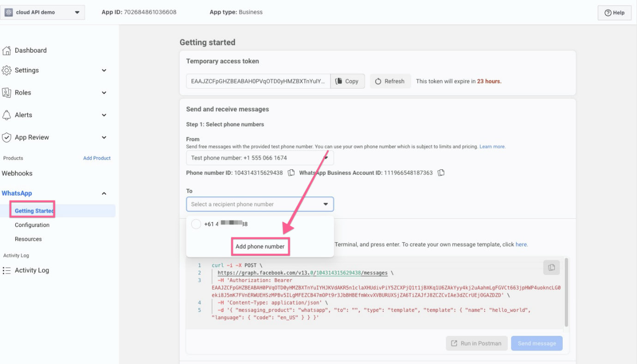Copy the WhatsApp Business Account ID
The image size is (637, 364).
coord(441,173)
